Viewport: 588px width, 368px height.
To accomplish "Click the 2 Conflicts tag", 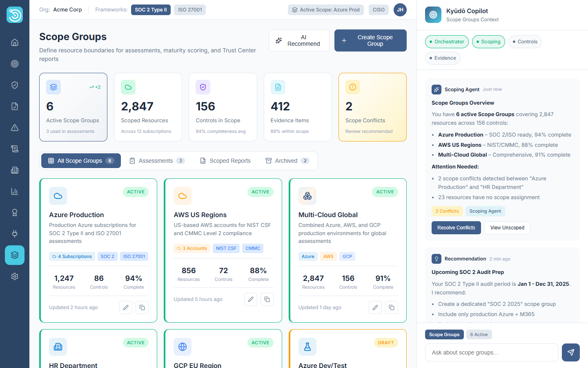I will coord(447,211).
